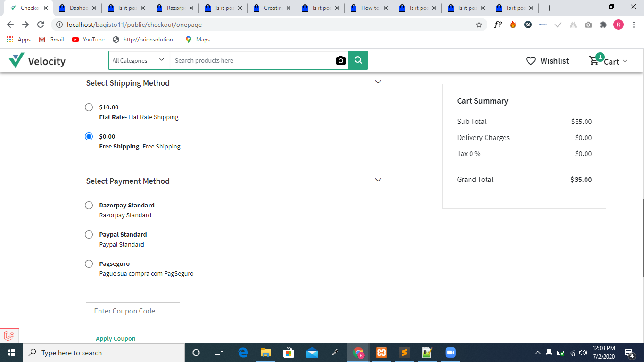This screenshot has width=644, height=362.
Task: Select the $10.00 Flat Rate shipping option
Action: point(89,107)
